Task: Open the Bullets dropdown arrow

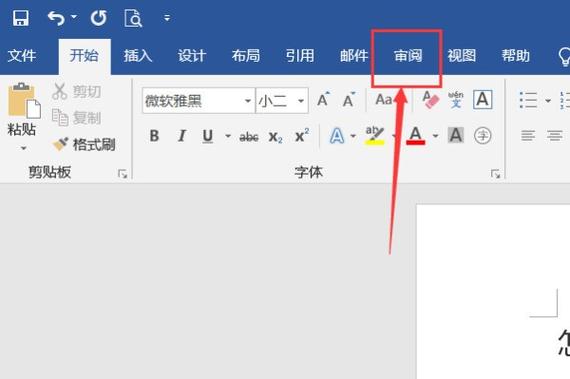Action: pos(548,101)
